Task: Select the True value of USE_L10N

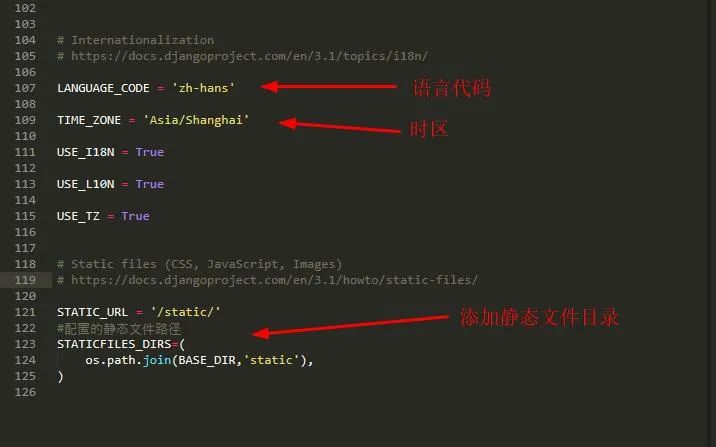Action: click(150, 184)
